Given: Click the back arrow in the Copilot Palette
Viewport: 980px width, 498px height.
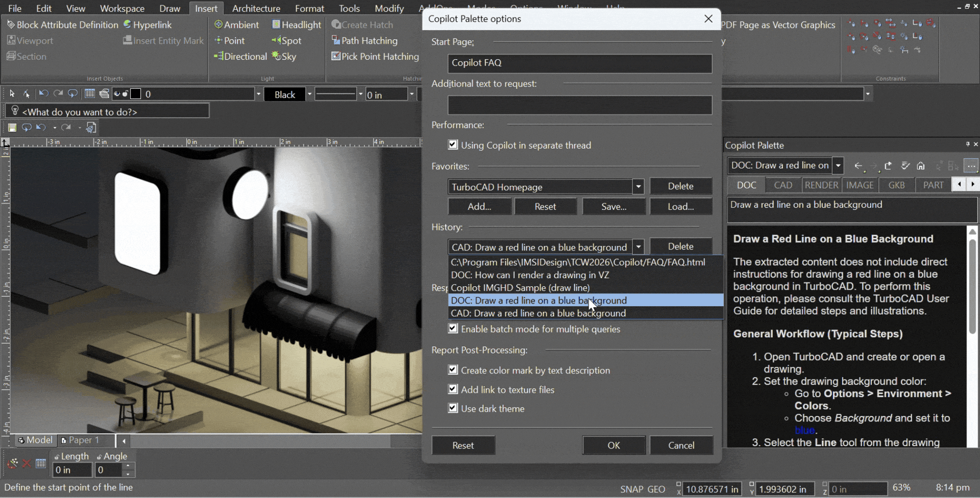Looking at the screenshot, I should (859, 166).
